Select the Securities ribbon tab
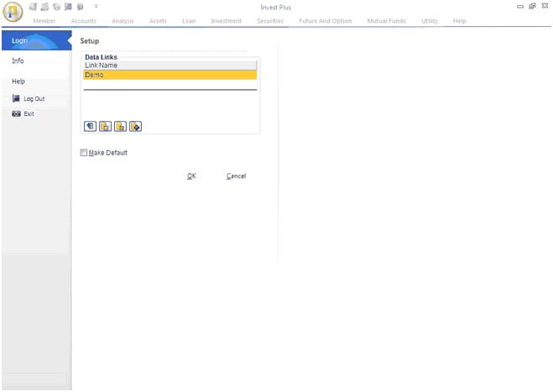 point(270,20)
